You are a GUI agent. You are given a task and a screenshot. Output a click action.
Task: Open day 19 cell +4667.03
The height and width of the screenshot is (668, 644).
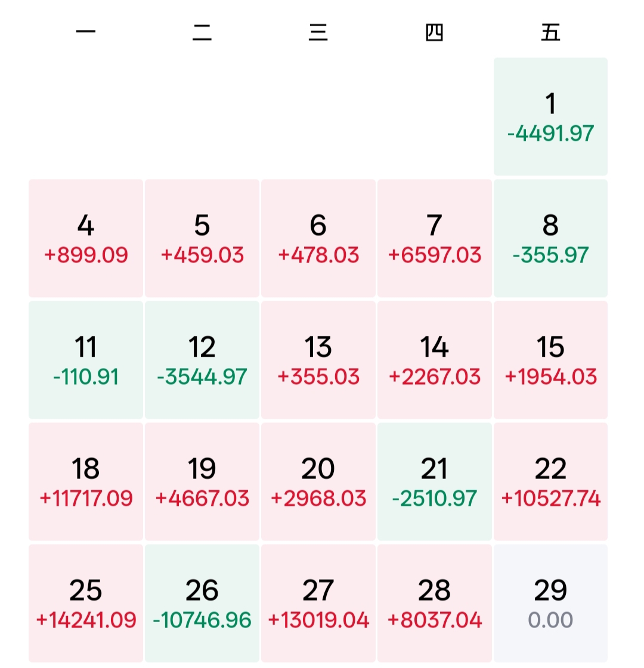click(x=202, y=481)
